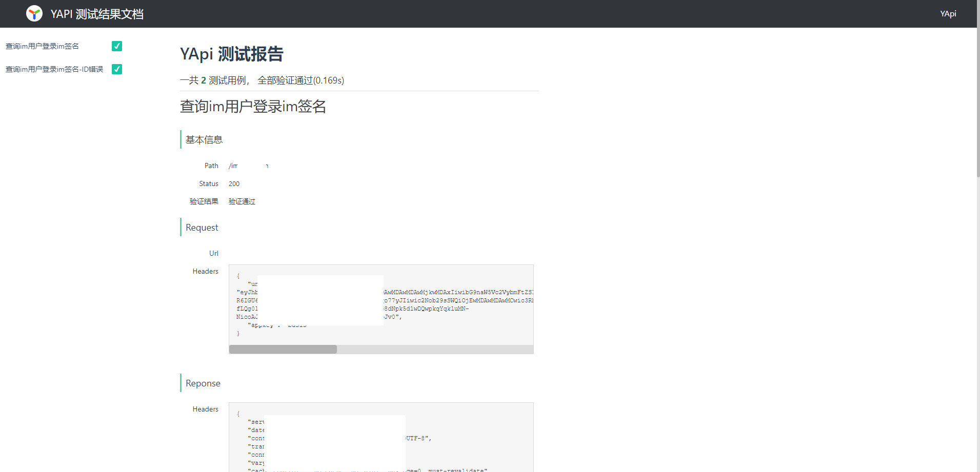Select sidebar item 查询im用户登录im签名-ID错误

tap(54, 69)
